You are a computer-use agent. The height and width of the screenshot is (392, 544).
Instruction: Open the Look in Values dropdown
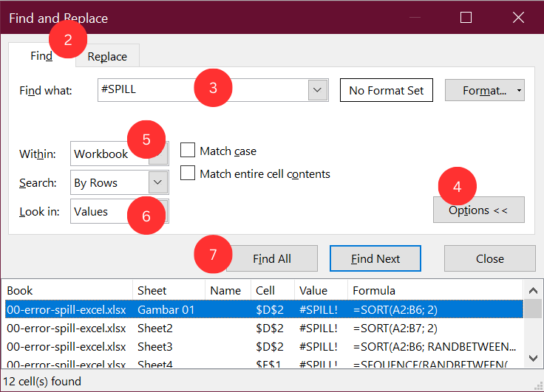coord(119,211)
